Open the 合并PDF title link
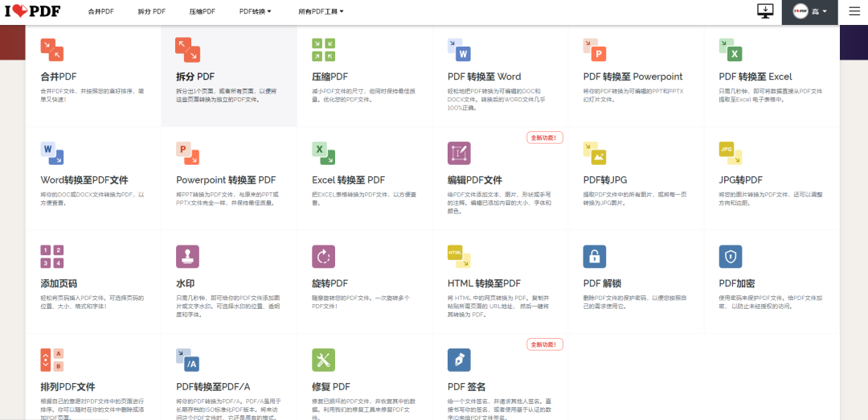The height and width of the screenshot is (420, 868). click(x=59, y=76)
